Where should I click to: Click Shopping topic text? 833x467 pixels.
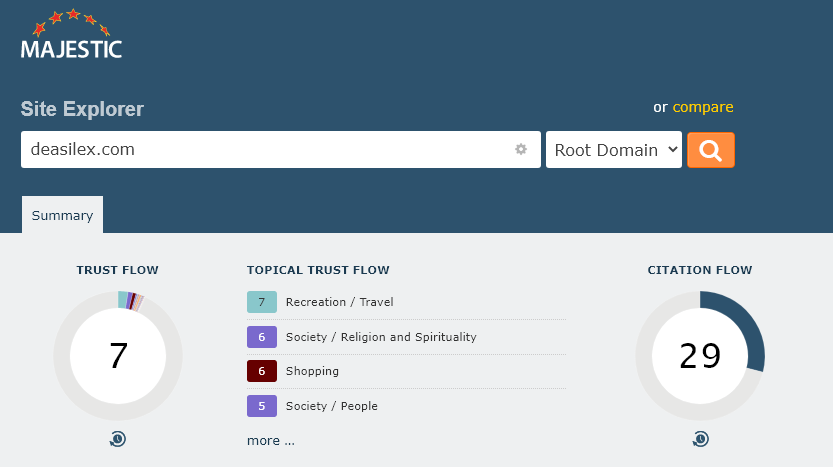(312, 371)
